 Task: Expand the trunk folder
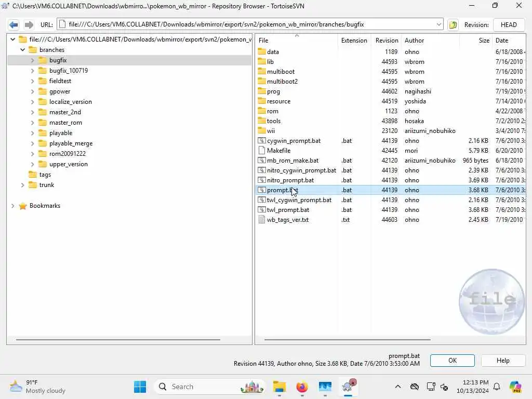23,185
